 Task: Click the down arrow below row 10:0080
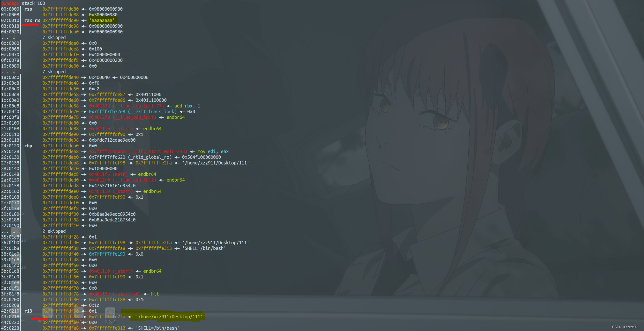click(x=14, y=71)
